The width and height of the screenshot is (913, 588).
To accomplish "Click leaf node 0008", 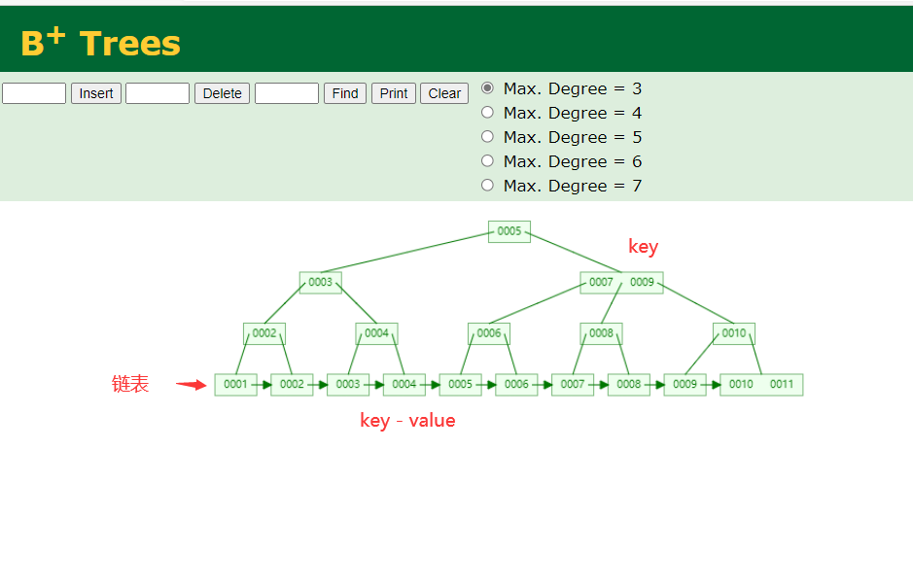I will pyautogui.click(x=629, y=384).
